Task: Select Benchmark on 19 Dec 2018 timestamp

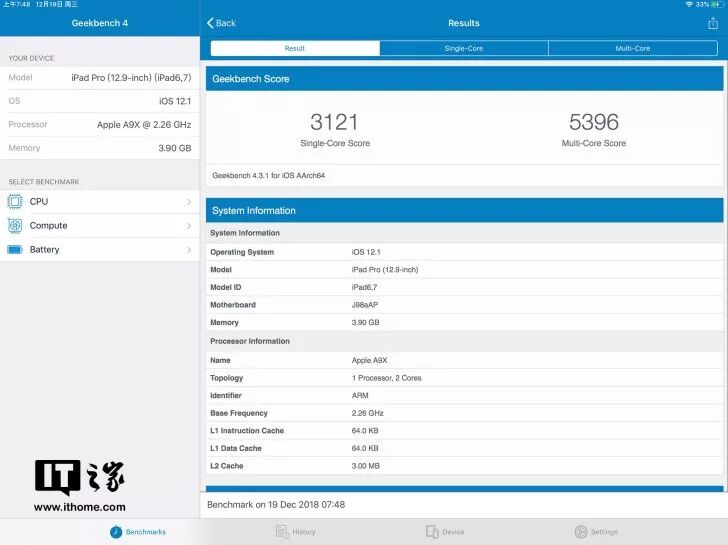Action: [x=276, y=505]
